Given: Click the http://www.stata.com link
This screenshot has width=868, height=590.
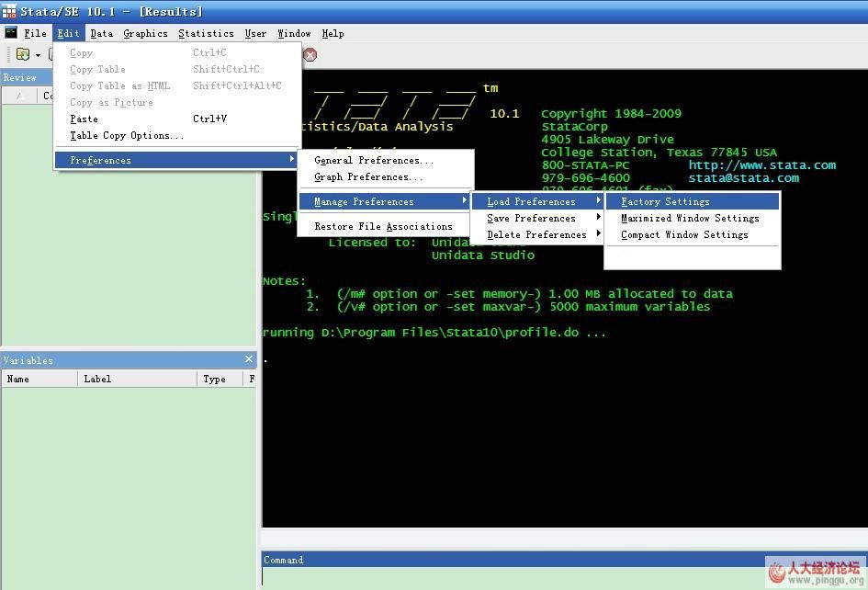Looking at the screenshot, I should pos(761,165).
